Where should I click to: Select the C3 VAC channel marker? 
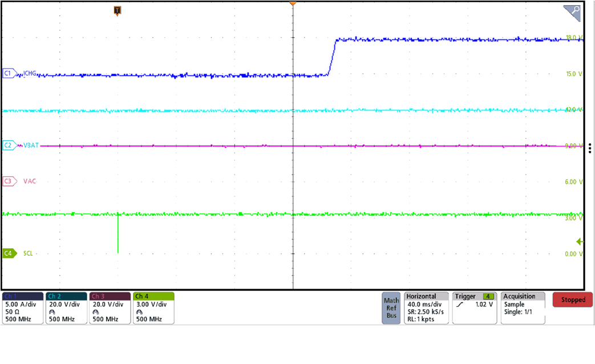(x=7, y=180)
